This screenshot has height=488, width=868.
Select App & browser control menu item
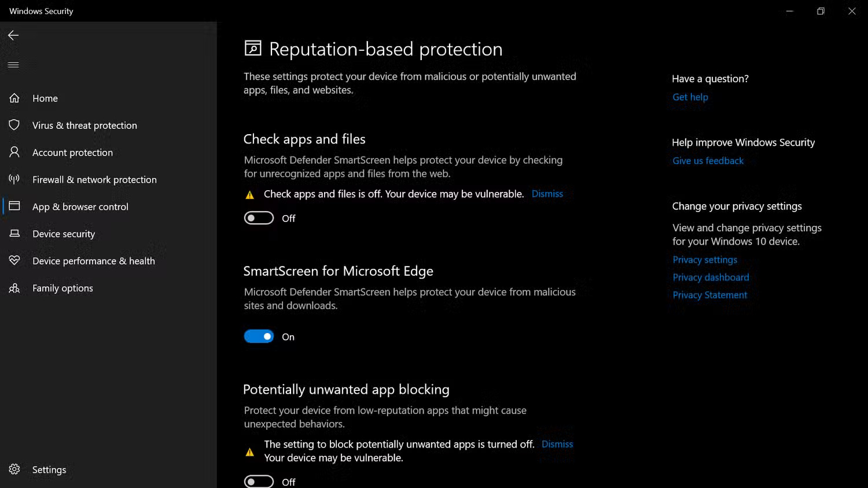(x=80, y=207)
